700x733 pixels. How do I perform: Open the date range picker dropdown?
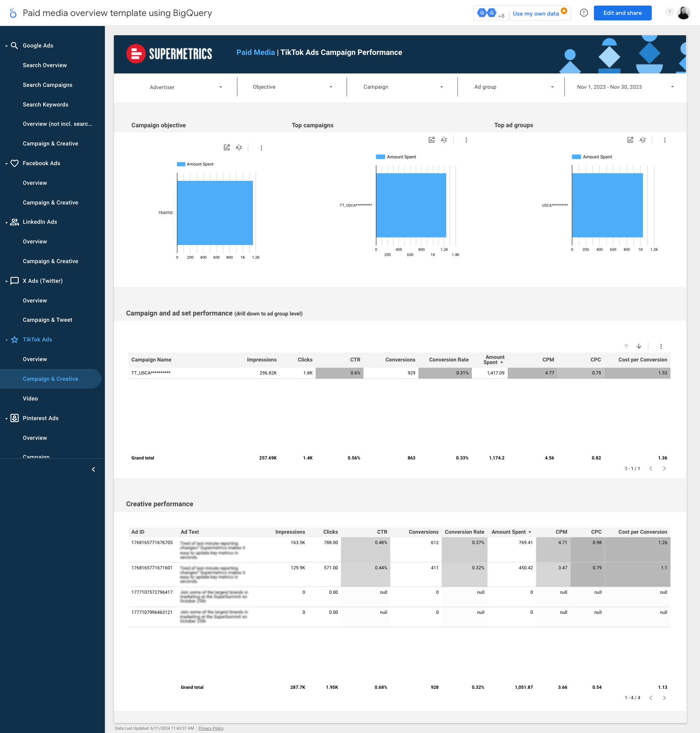[x=625, y=87]
